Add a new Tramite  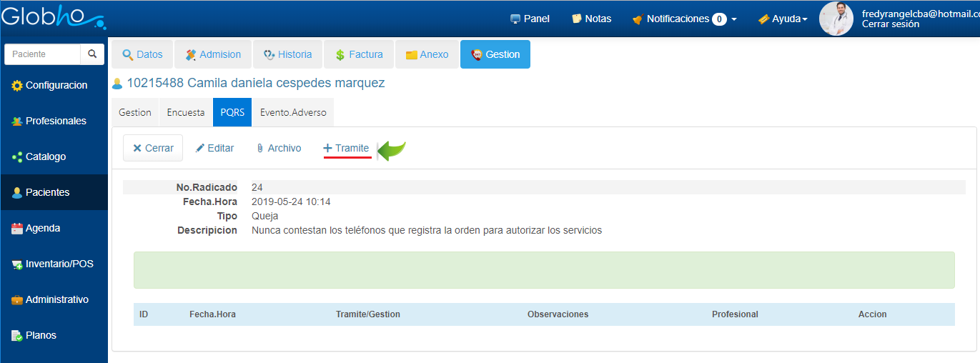pos(347,149)
